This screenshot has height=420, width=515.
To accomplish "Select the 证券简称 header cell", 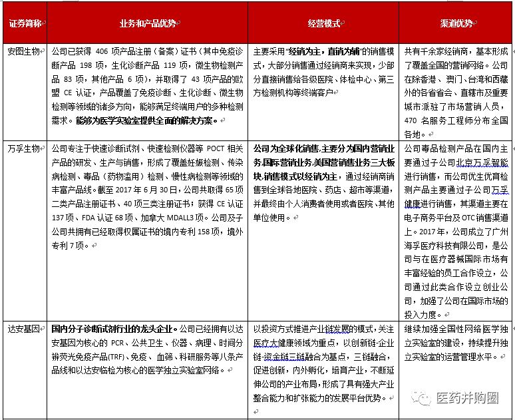I will 25,23.
